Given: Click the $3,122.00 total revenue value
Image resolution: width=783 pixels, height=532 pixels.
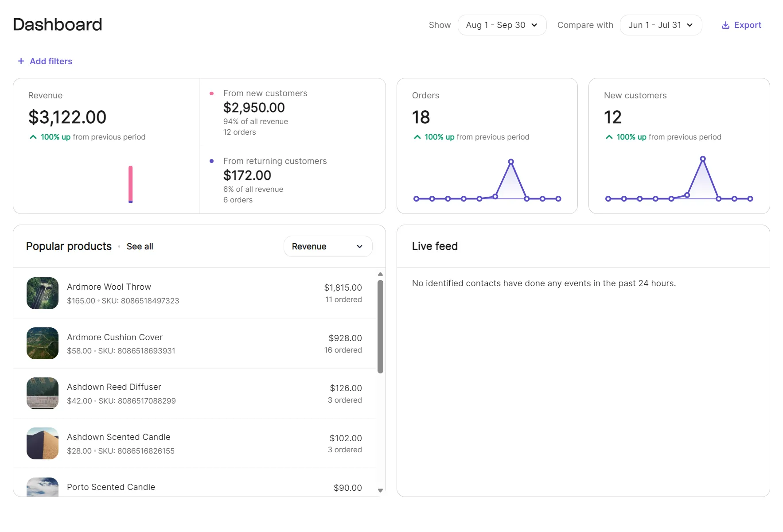Looking at the screenshot, I should click(x=67, y=117).
